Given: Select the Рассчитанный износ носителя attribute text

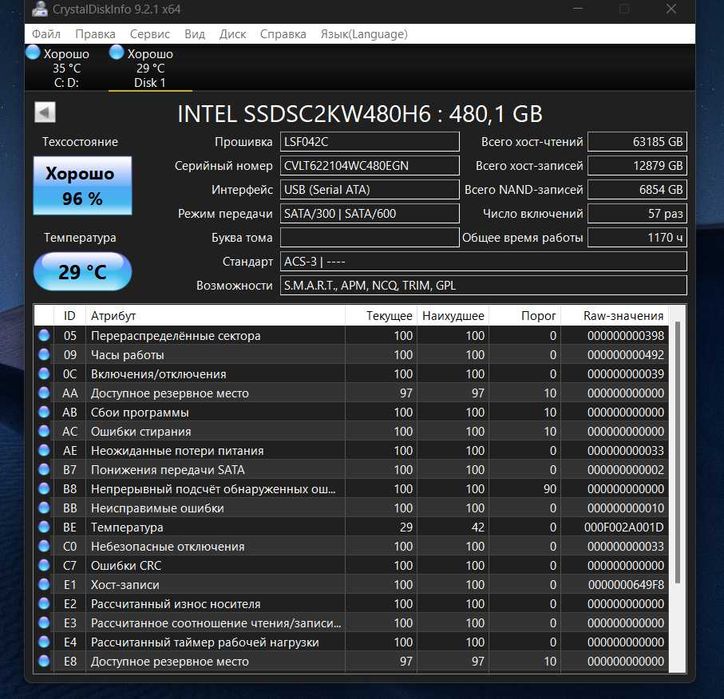Looking at the screenshot, I should click(x=175, y=604).
